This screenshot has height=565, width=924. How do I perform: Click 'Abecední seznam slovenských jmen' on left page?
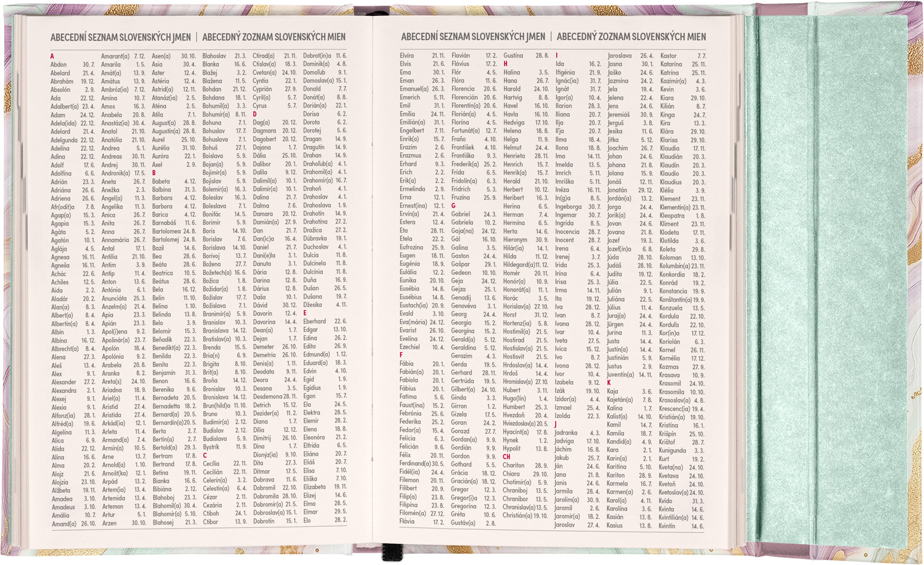pos(121,37)
